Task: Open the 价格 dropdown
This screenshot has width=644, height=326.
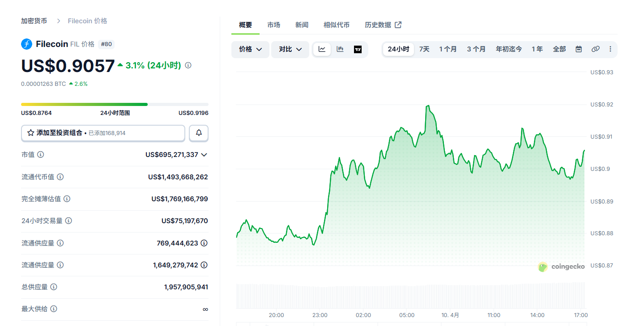Action: tap(250, 49)
